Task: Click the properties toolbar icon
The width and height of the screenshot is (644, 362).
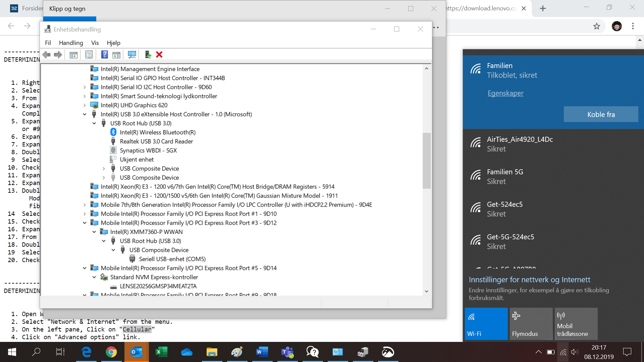Action: [89, 55]
